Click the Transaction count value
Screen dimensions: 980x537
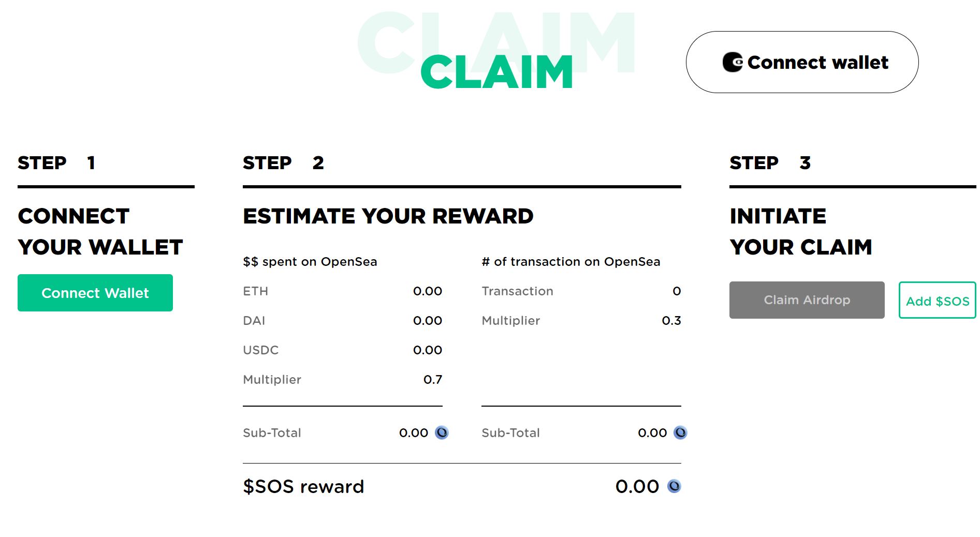[676, 291]
